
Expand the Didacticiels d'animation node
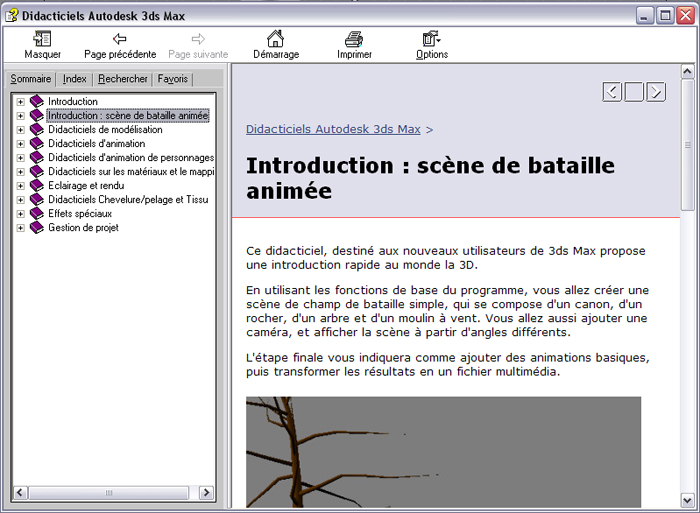20,144
